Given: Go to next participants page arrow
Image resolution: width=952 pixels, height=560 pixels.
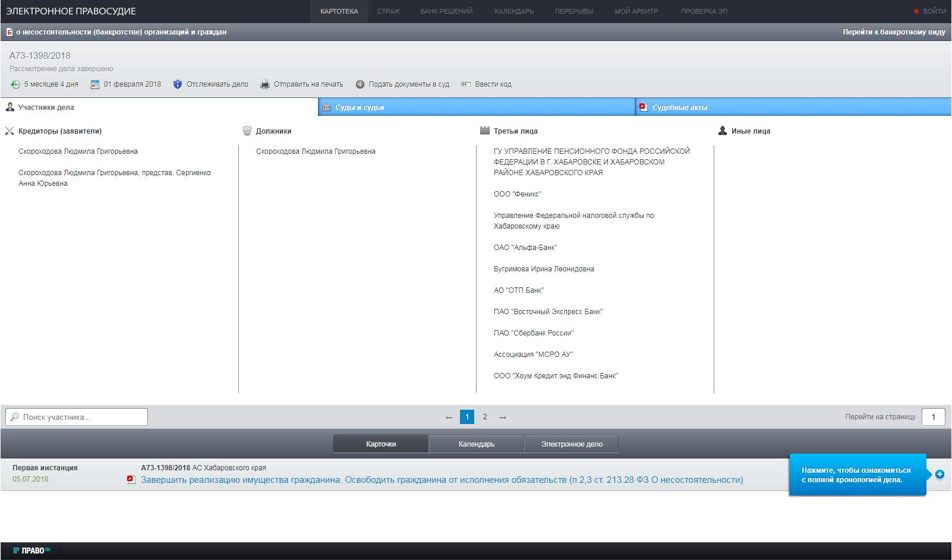Looking at the screenshot, I should (503, 417).
